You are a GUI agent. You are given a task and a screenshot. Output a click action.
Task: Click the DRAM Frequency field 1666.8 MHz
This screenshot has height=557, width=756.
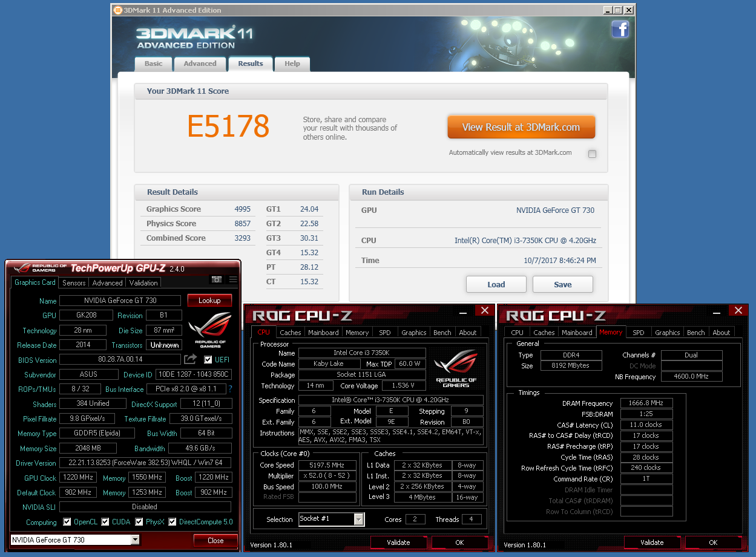coord(646,403)
